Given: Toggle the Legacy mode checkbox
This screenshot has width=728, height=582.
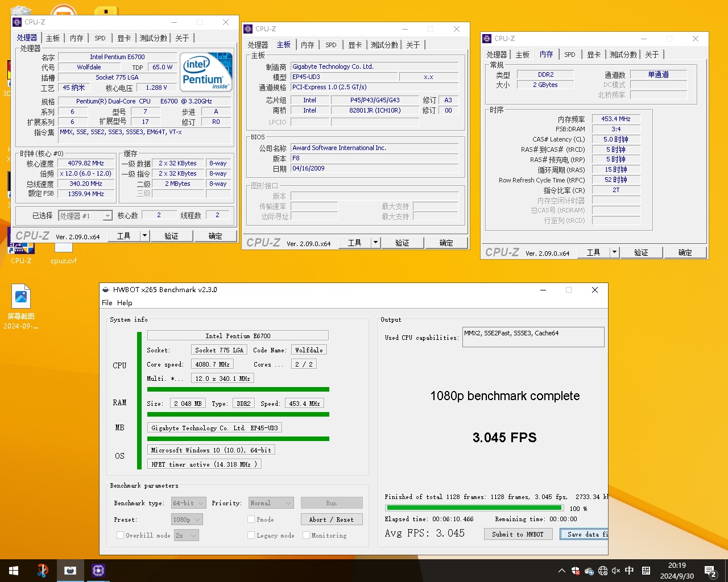Looking at the screenshot, I should point(251,535).
